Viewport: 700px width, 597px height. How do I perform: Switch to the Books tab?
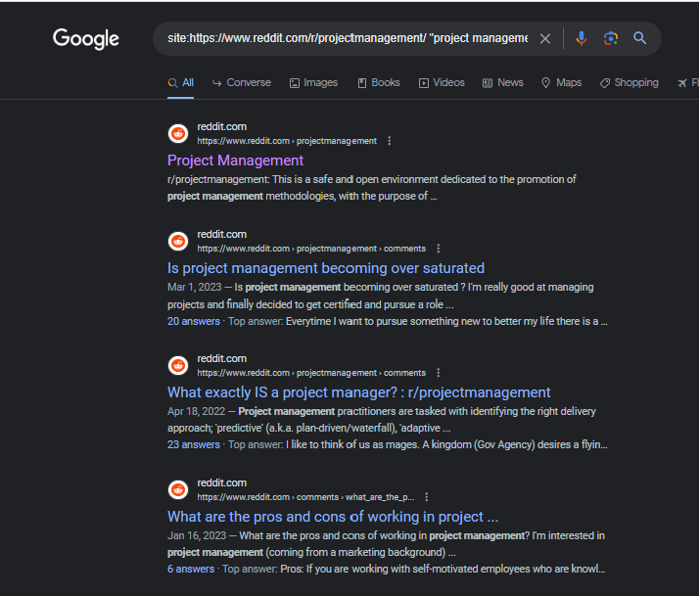(x=379, y=83)
